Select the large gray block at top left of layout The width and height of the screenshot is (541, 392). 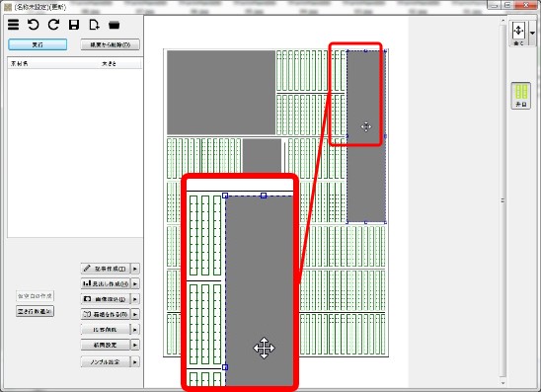tap(221, 93)
